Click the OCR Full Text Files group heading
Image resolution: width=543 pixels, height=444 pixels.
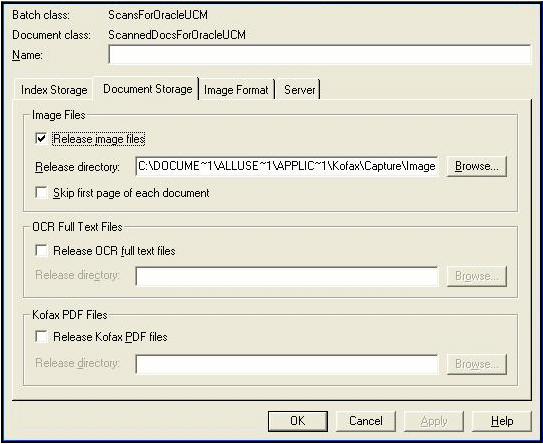[x=77, y=227]
